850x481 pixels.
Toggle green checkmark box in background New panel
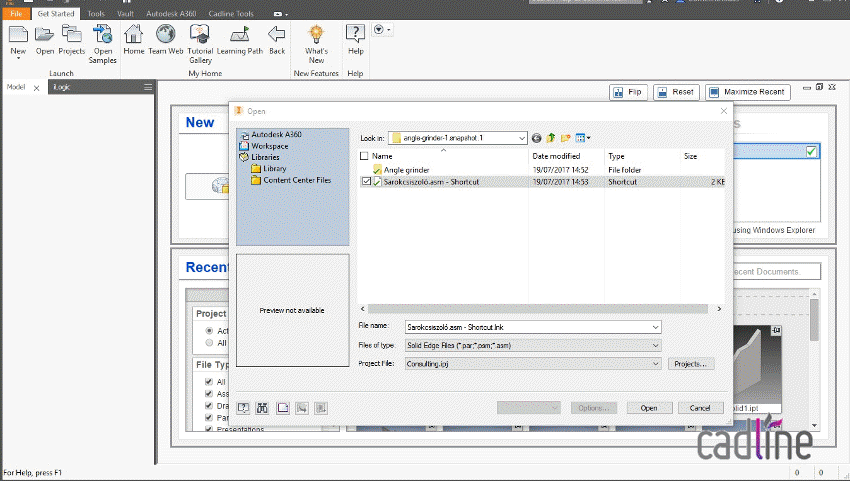[811, 151]
